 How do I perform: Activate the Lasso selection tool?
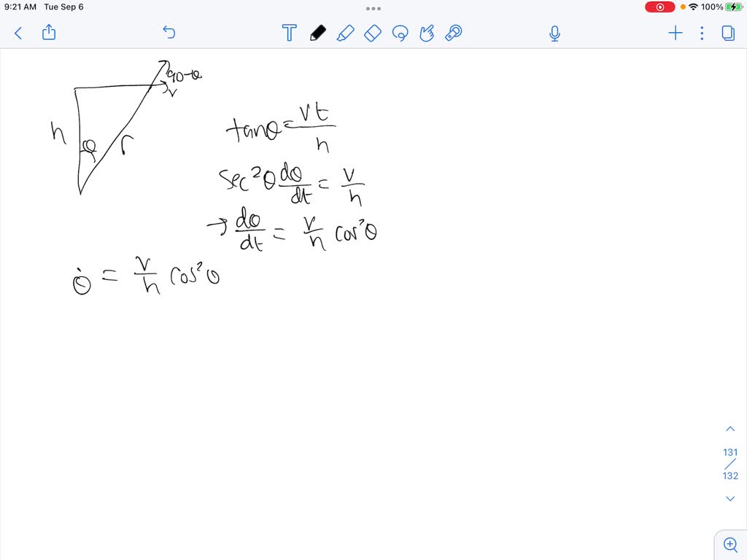pos(400,33)
